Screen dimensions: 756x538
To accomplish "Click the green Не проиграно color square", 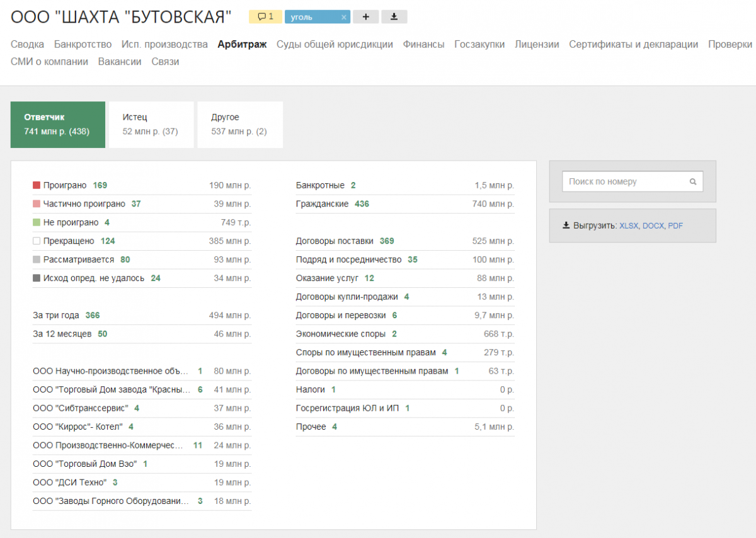I will coord(37,222).
